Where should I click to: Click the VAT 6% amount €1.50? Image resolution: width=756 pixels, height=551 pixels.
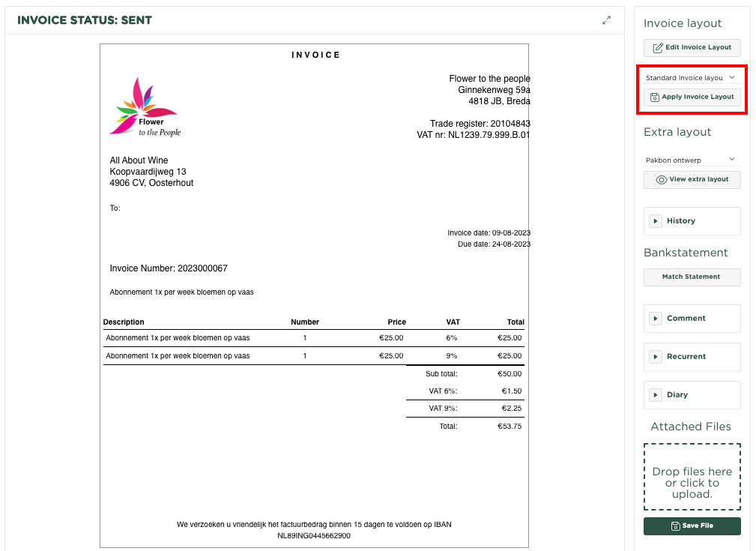pyautogui.click(x=512, y=391)
